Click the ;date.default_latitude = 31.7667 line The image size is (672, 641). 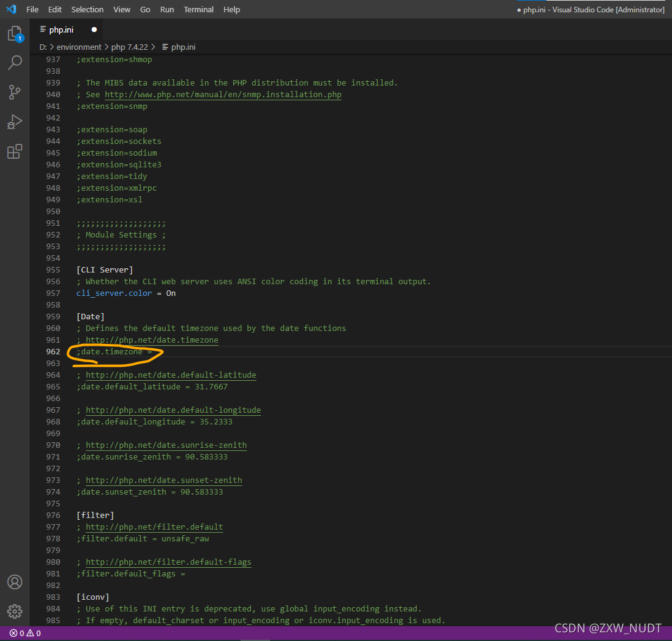tap(152, 386)
